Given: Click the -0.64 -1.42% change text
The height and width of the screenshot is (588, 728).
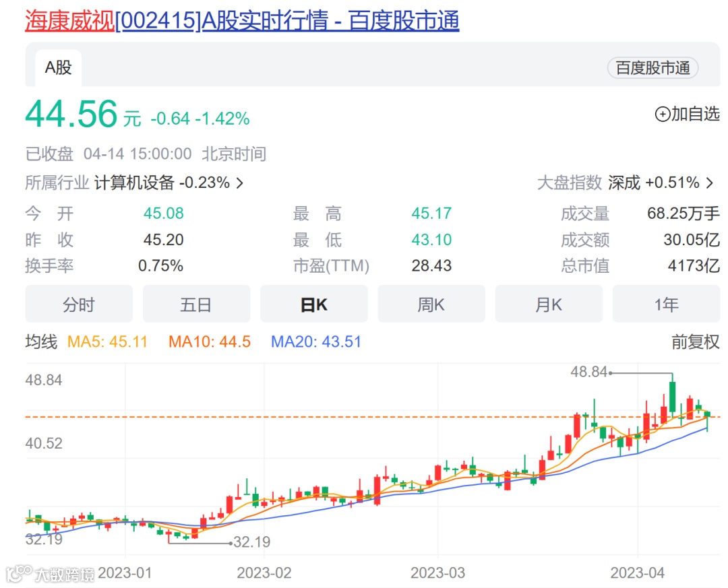Looking at the screenshot, I should pyautogui.click(x=200, y=119).
